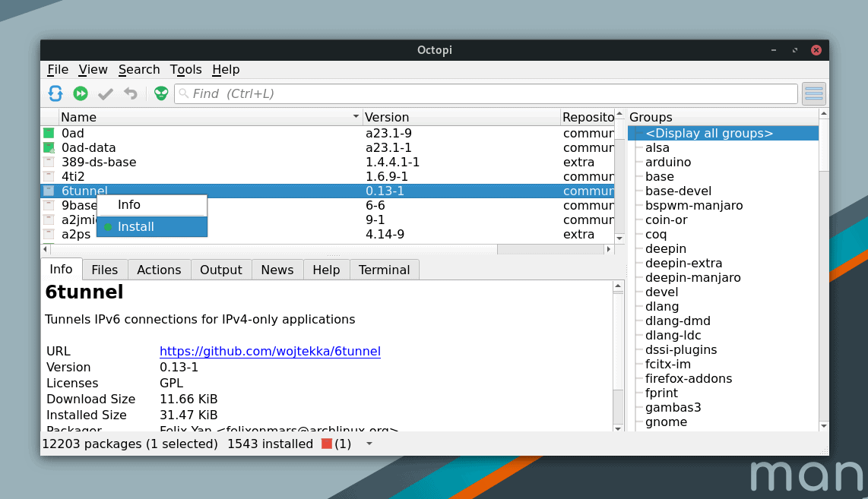Click the Name column sort arrow

point(356,117)
